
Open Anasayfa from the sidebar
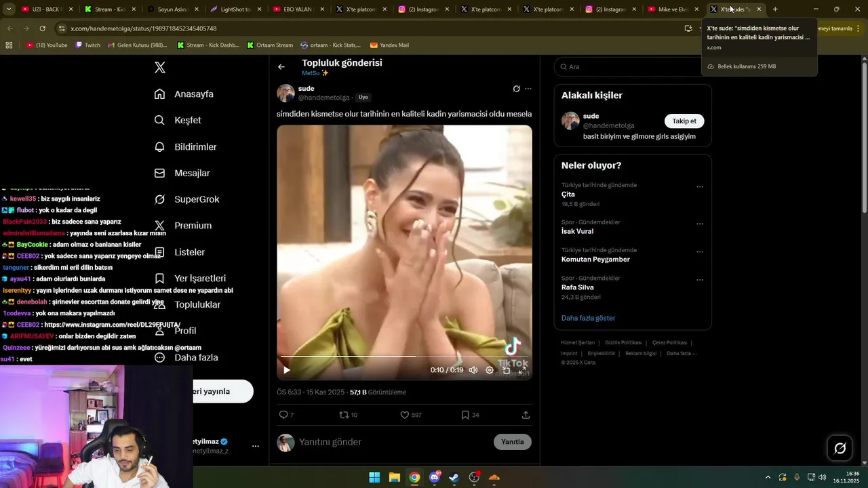pyautogui.click(x=184, y=94)
